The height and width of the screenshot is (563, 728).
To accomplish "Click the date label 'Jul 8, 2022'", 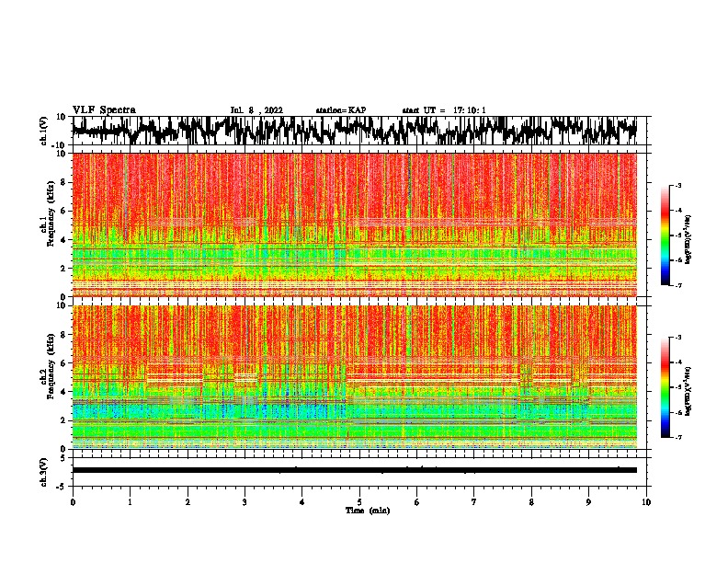I will pos(256,110).
